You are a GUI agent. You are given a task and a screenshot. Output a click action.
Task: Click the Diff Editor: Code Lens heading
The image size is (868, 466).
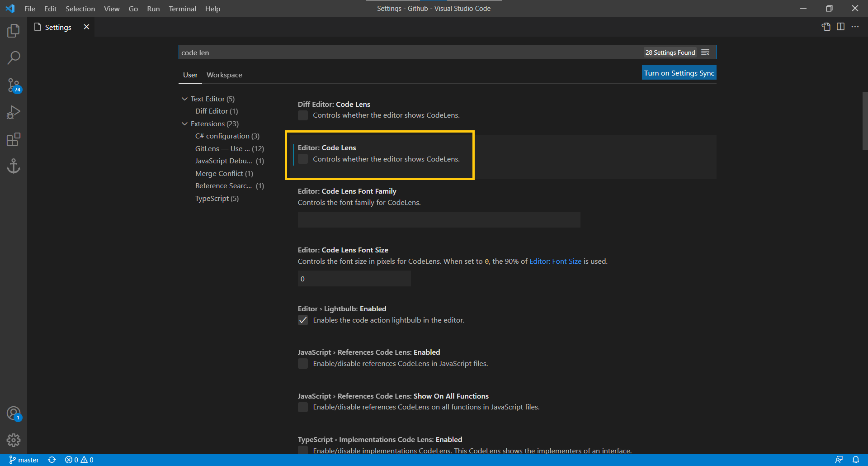click(x=334, y=105)
